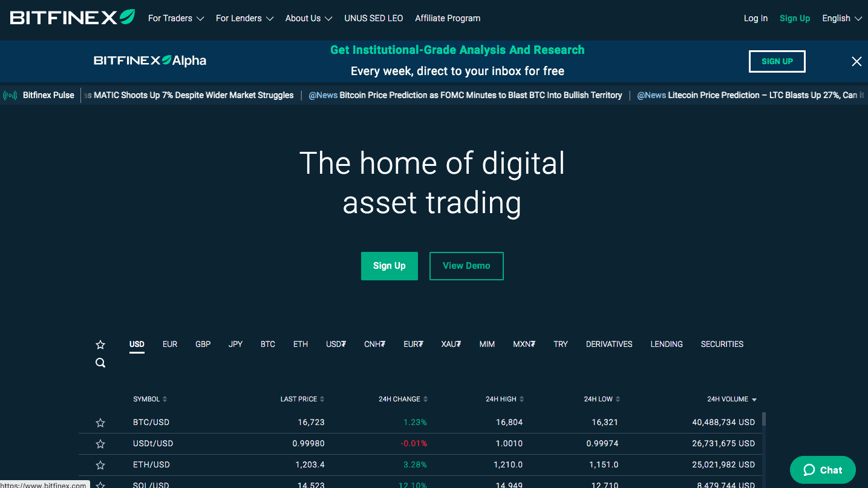Click the favorites star filter above the table

pos(100,345)
